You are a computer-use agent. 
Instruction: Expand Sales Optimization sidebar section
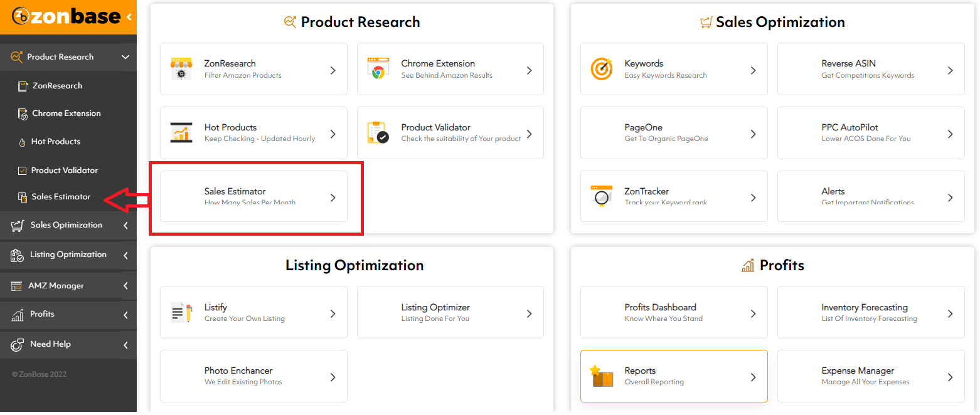tap(125, 225)
